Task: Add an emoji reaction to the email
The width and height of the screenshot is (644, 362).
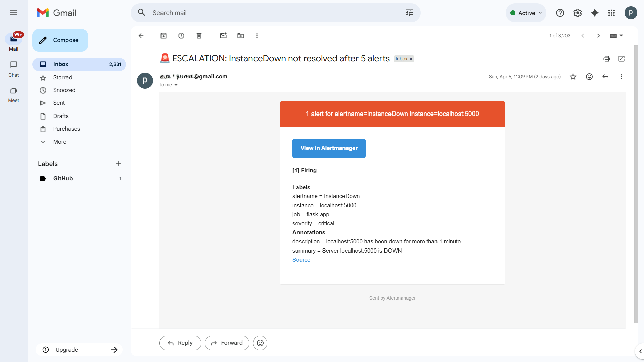Action: pos(589,77)
